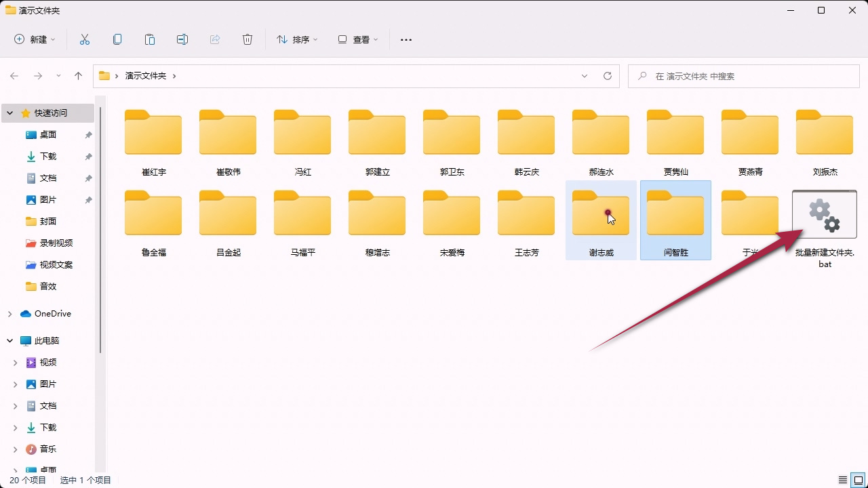Screen dimensions: 868x488
Task: Switch to details list view in status bar
Action: [x=843, y=480]
